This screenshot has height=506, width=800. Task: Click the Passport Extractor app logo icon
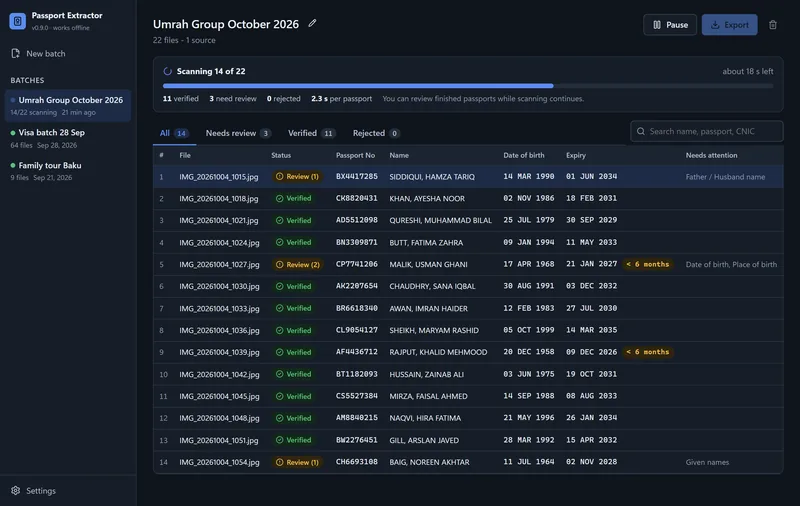(17, 21)
